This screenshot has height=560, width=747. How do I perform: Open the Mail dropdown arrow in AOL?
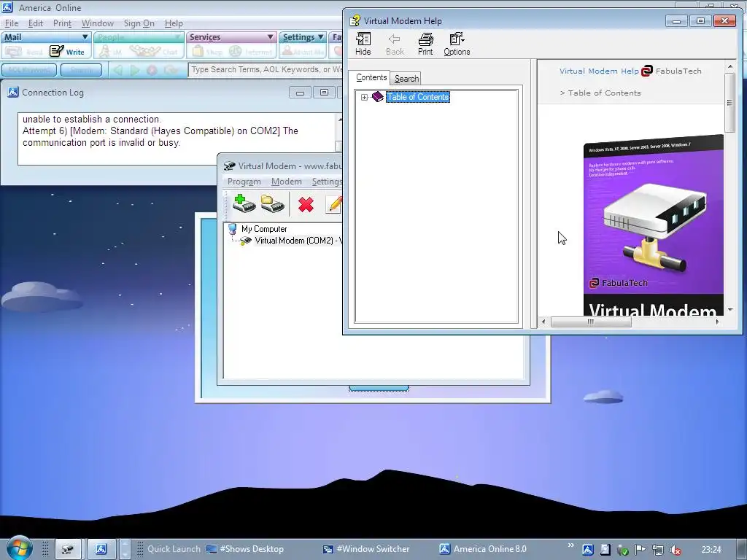pos(85,37)
